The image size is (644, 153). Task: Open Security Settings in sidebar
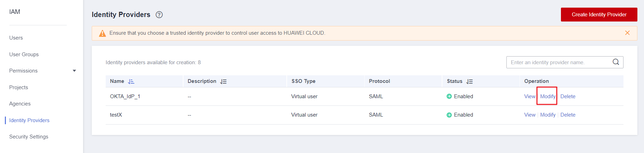[29, 137]
